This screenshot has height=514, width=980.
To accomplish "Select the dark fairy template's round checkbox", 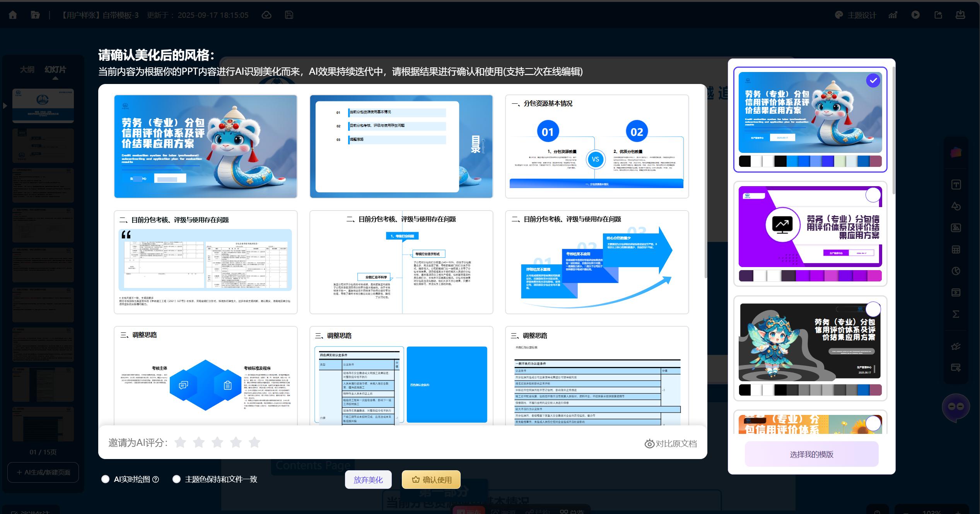I will coord(873,309).
